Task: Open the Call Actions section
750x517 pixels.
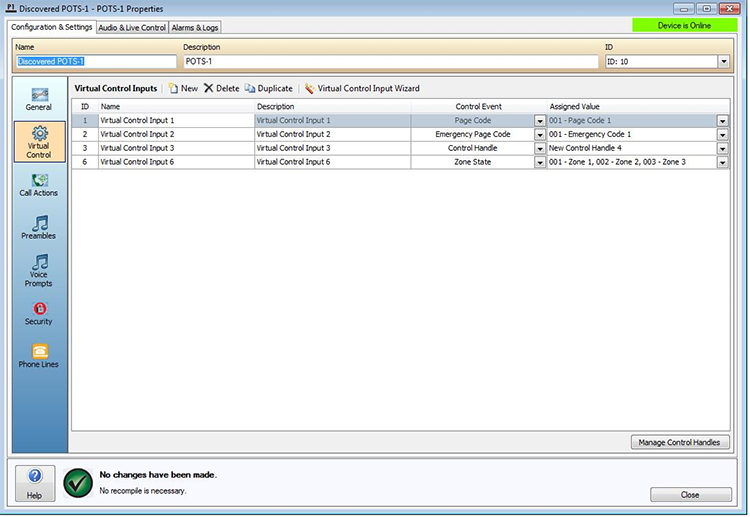Action: [x=39, y=185]
